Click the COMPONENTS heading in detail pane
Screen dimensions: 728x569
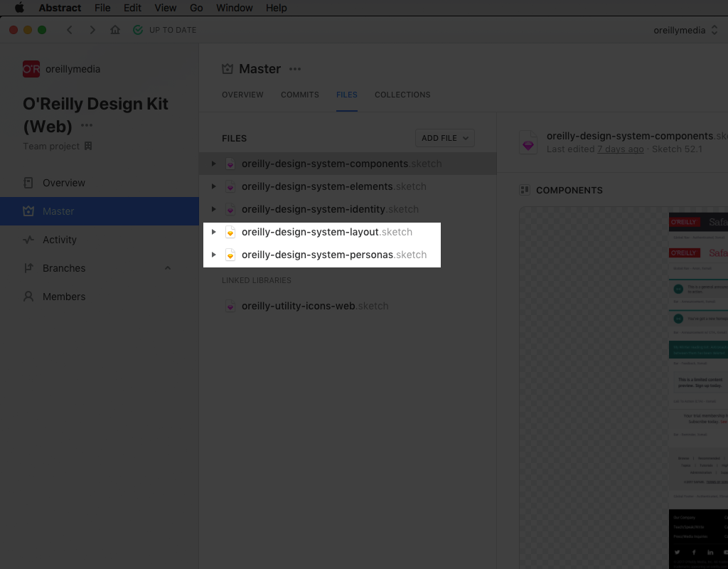tap(569, 190)
